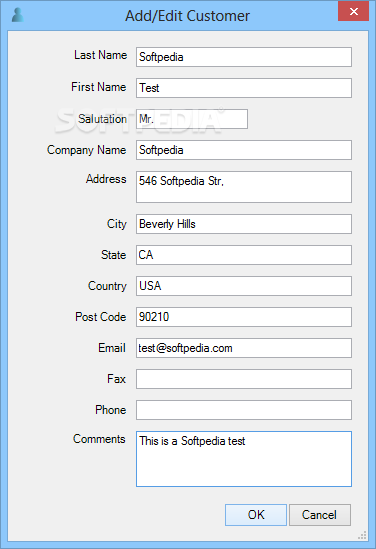376x549 pixels.
Task: Click the Last Name label
Action: click(100, 55)
